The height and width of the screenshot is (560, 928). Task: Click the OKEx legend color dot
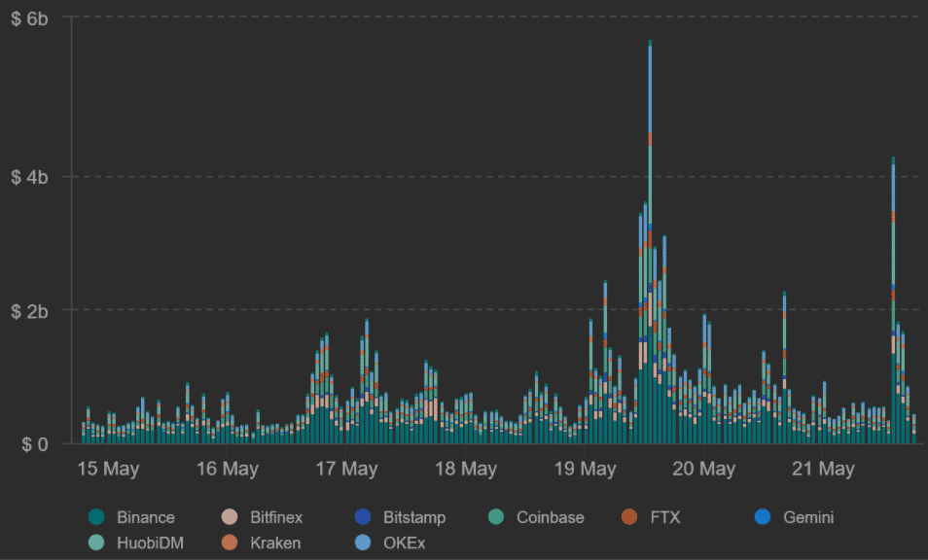coord(363,542)
